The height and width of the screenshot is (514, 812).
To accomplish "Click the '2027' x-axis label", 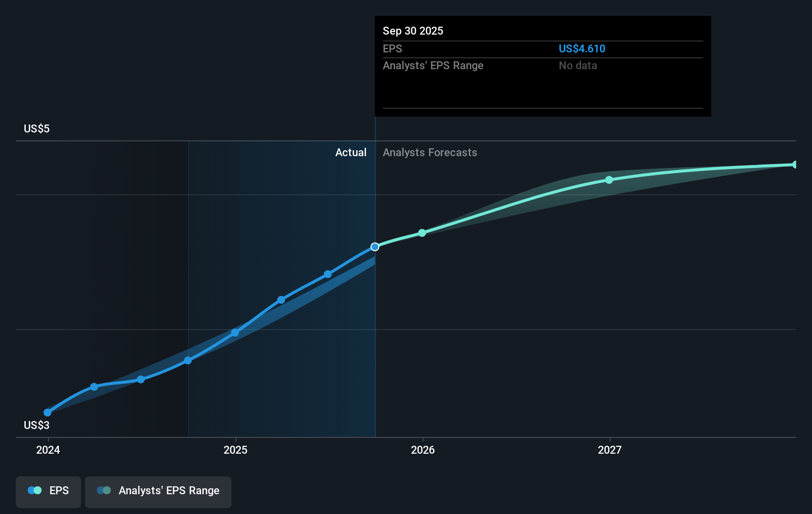I will [610, 450].
